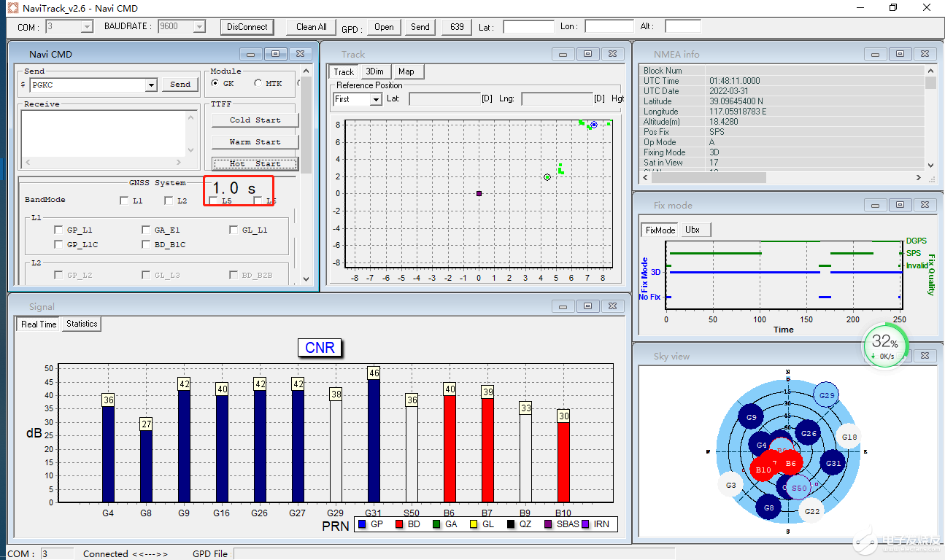This screenshot has width=945, height=560.
Task: Select the G4 satellite marker in Sky view
Action: coord(760,445)
